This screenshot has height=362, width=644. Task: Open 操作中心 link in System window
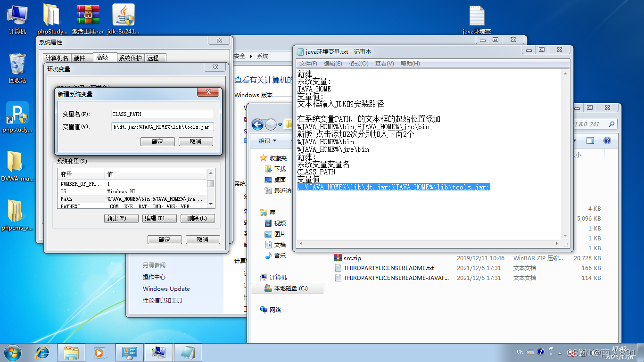(x=154, y=277)
